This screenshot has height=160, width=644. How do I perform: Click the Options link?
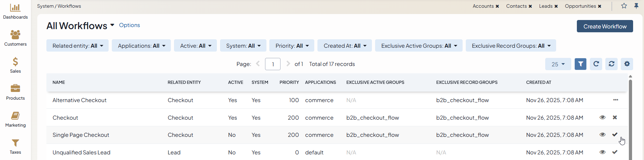pos(129,25)
